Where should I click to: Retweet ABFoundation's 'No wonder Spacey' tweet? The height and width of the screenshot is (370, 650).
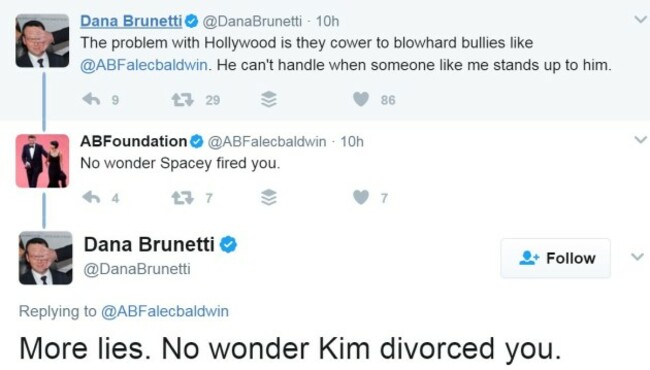(x=182, y=198)
